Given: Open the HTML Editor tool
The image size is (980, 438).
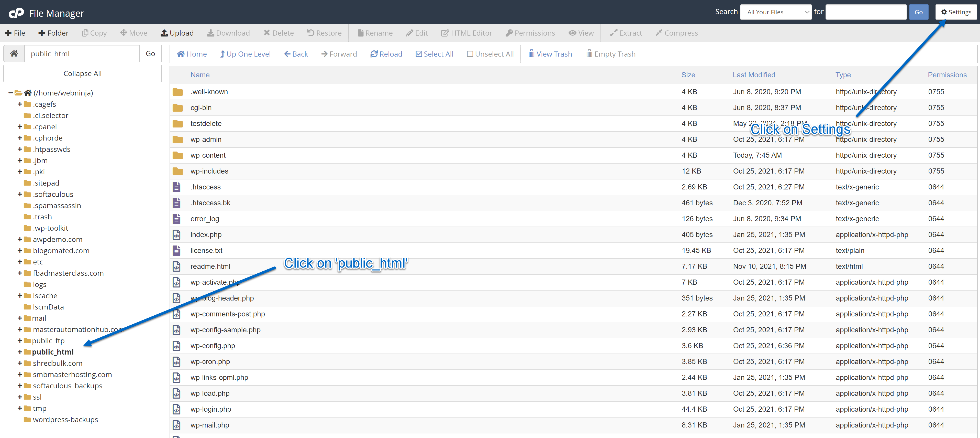Looking at the screenshot, I should (466, 33).
